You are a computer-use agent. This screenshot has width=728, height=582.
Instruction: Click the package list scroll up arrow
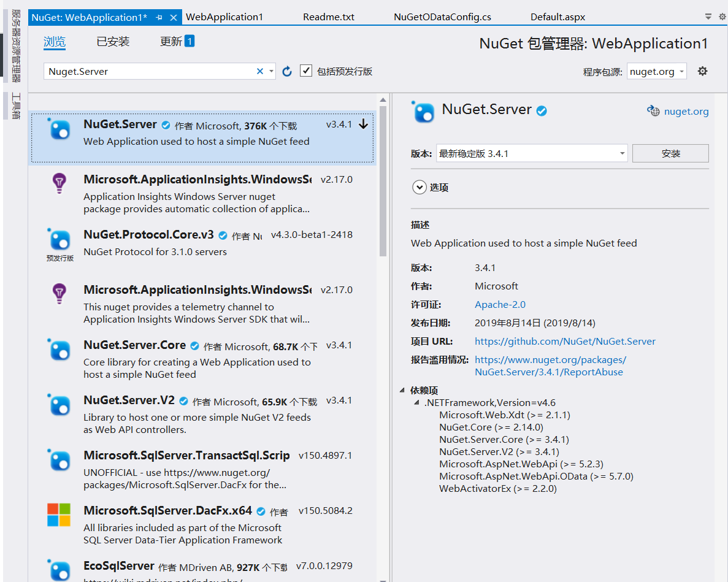[x=383, y=100]
